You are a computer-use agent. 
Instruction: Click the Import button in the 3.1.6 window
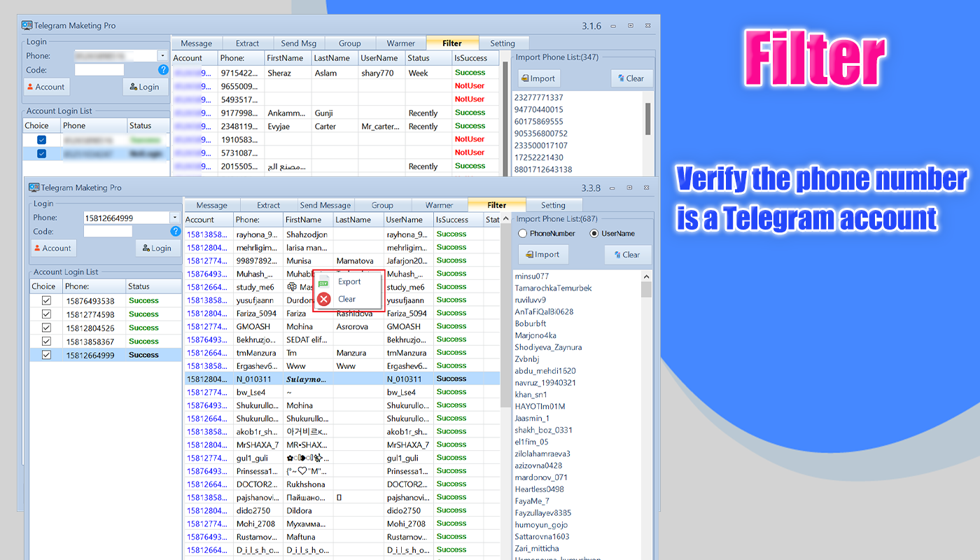539,78
